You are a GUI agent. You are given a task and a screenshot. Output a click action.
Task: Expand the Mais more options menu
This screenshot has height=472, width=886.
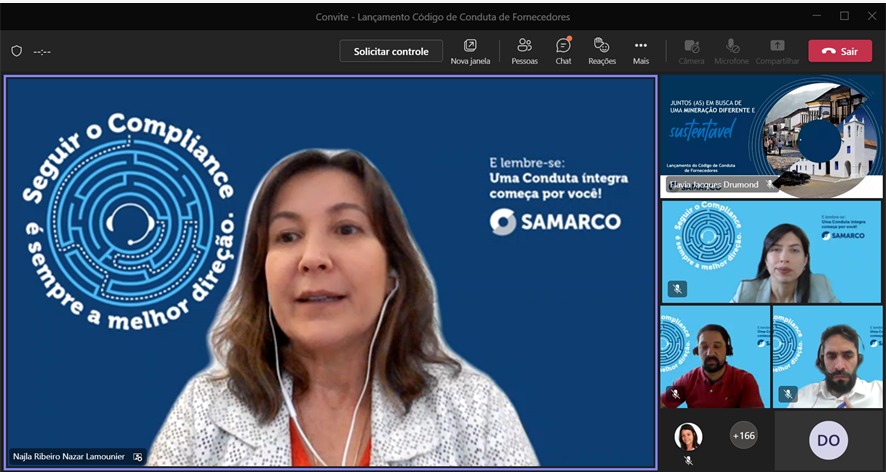coord(641,51)
